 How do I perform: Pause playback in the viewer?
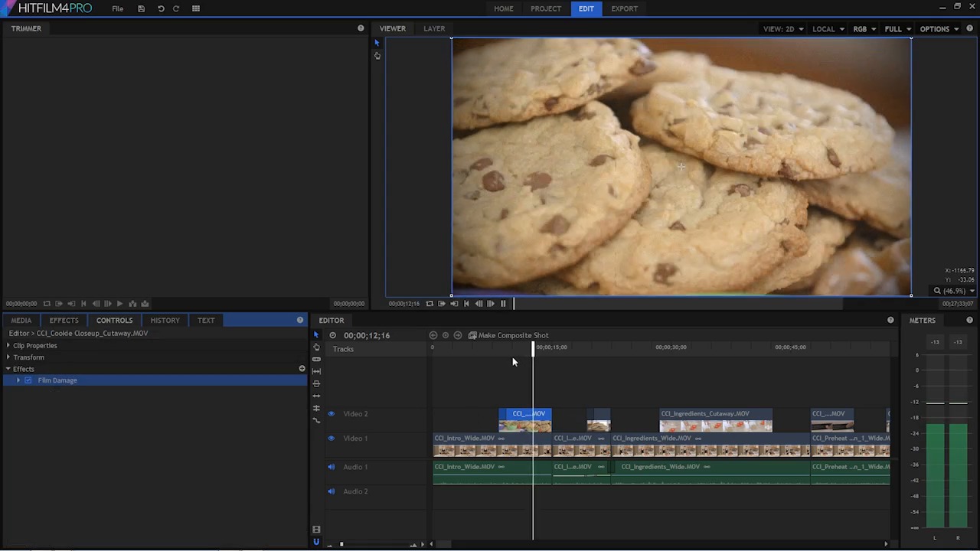[503, 304]
